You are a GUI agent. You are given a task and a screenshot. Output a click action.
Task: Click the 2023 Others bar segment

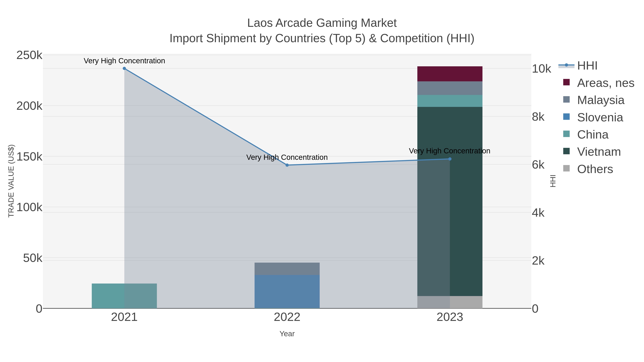click(450, 302)
